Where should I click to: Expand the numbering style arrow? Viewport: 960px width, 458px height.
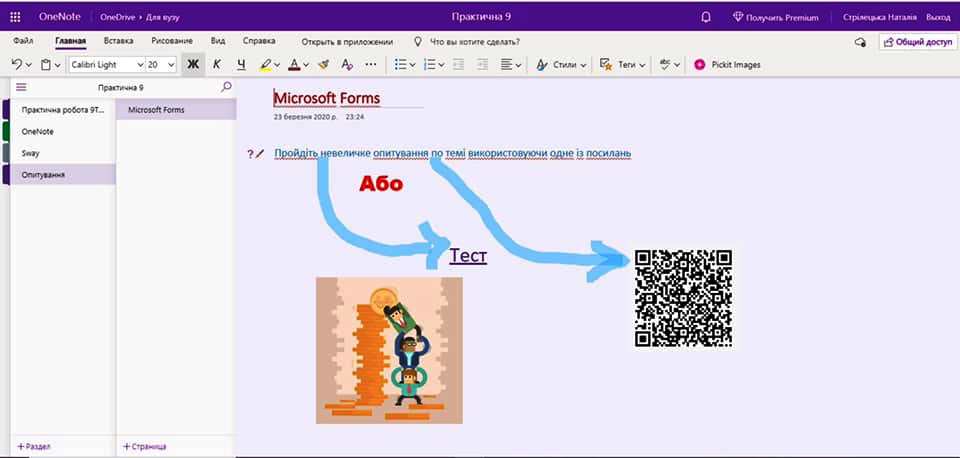441,65
